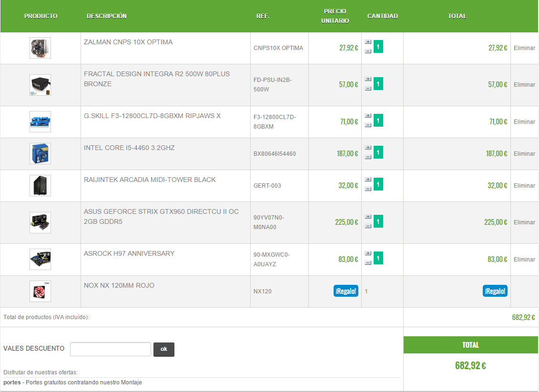
Task: Increase quantity of Asus GTX960 Strix
Action: point(368,217)
